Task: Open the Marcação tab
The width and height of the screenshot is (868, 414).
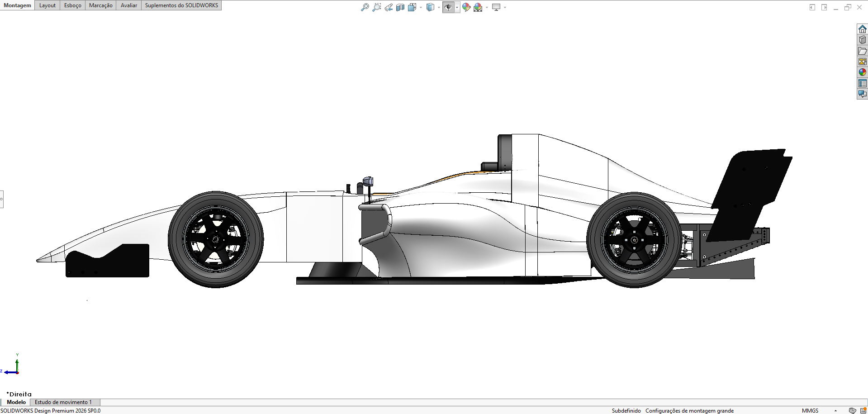Action: [101, 5]
